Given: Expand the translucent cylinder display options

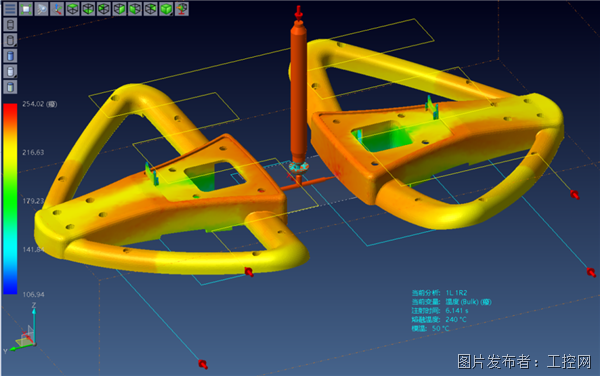Looking at the screenshot, I should pyautogui.click(x=10, y=72).
